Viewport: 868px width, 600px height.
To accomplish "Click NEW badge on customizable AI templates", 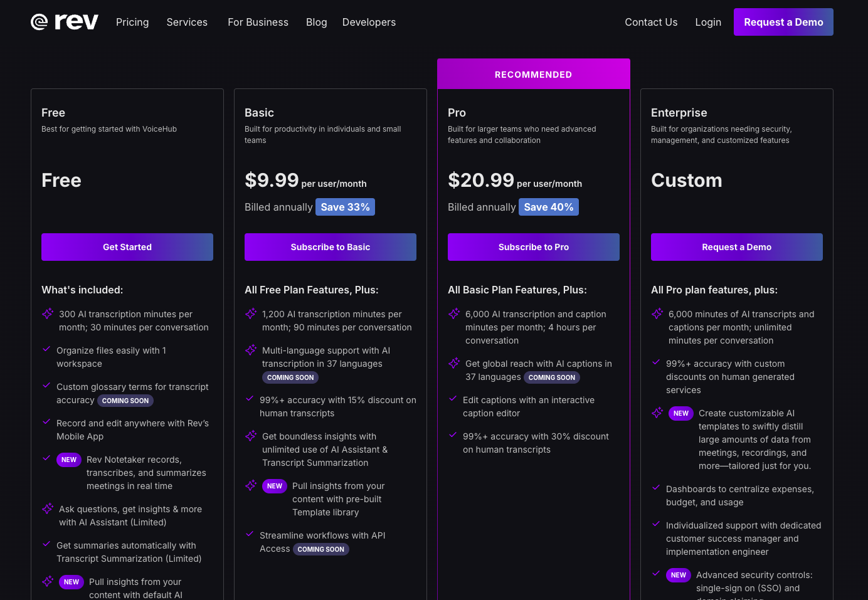I will pyautogui.click(x=681, y=413).
